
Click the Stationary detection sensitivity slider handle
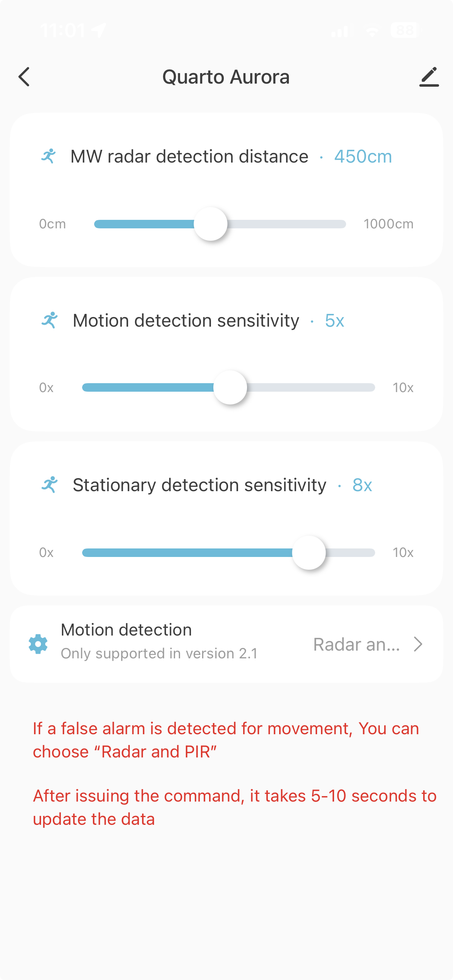(x=309, y=552)
